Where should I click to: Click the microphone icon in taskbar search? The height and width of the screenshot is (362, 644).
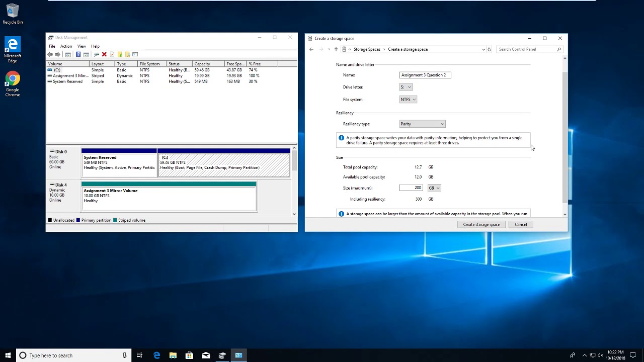click(x=124, y=355)
